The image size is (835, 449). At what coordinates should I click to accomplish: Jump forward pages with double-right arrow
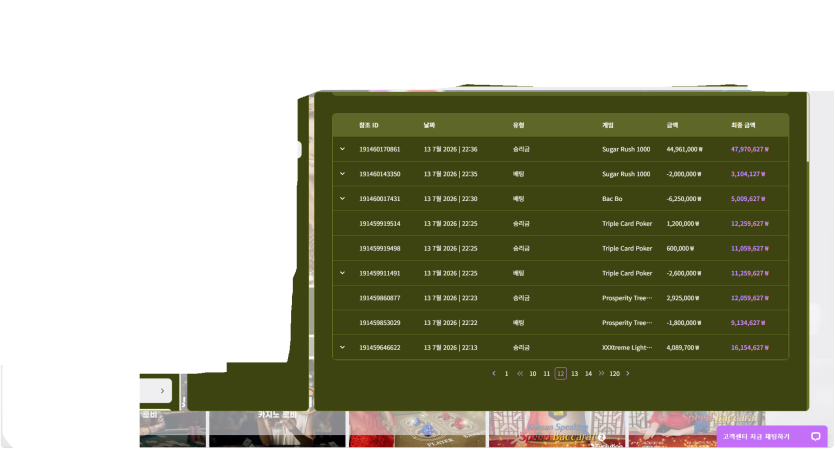pos(601,373)
